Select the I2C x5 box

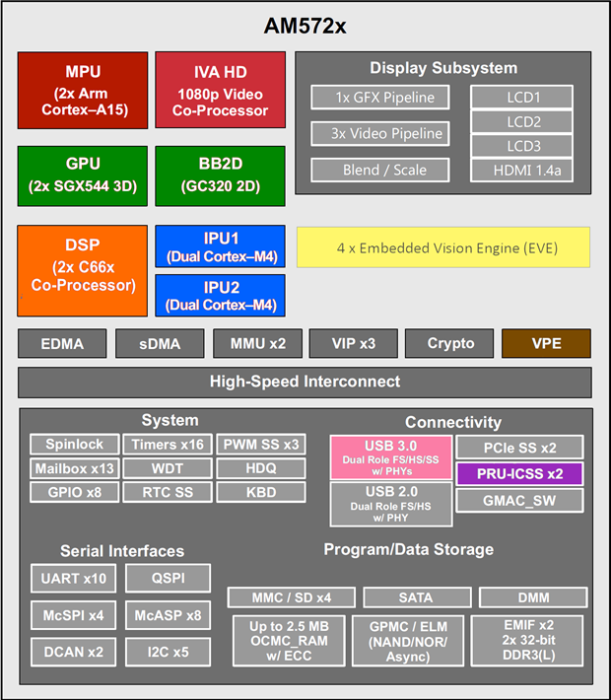tap(168, 652)
